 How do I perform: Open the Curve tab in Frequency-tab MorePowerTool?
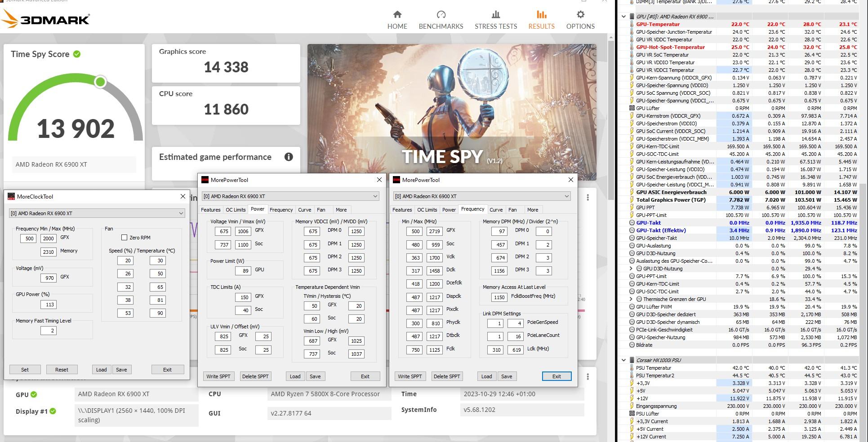[496, 210]
